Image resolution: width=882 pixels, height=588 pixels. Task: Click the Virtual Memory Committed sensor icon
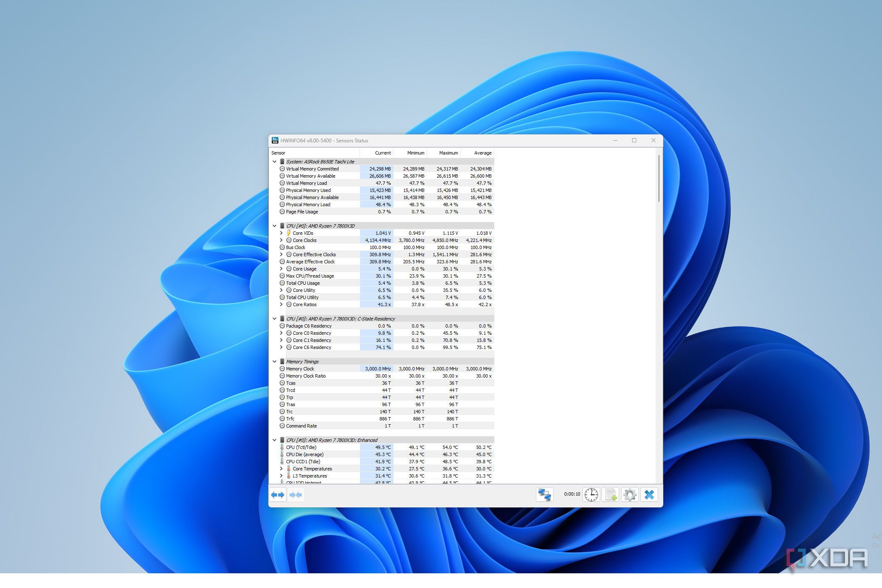(x=282, y=168)
